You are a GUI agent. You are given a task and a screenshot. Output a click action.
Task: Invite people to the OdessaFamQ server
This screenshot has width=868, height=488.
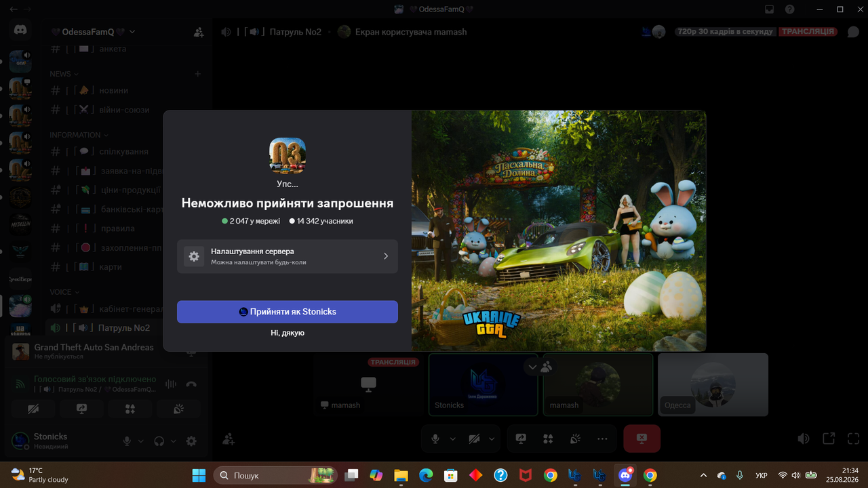tap(199, 32)
